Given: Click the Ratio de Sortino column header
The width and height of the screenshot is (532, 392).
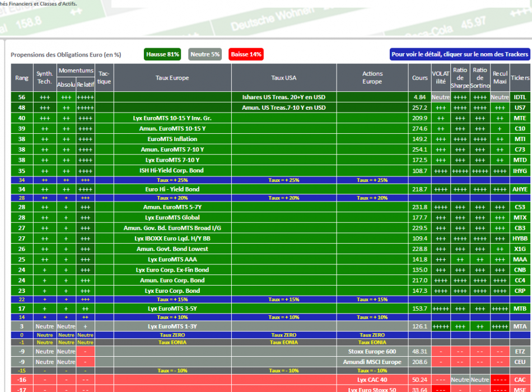Looking at the screenshot, I should pyautogui.click(x=480, y=78).
